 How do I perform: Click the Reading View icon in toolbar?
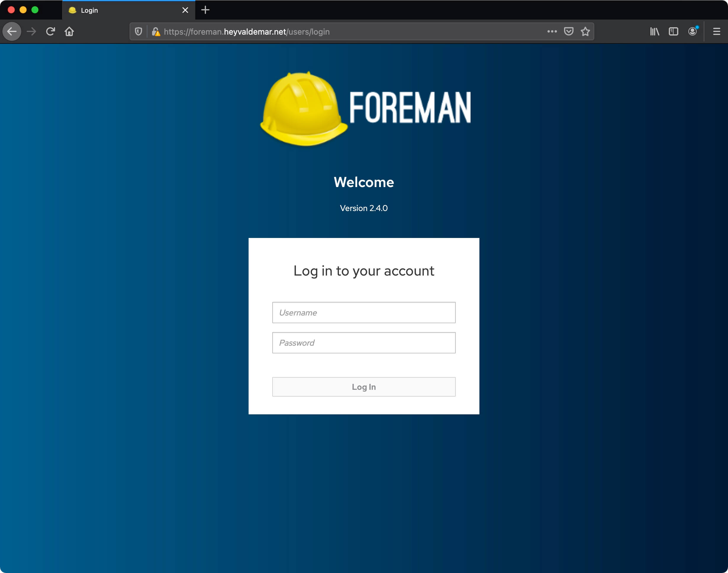click(674, 32)
